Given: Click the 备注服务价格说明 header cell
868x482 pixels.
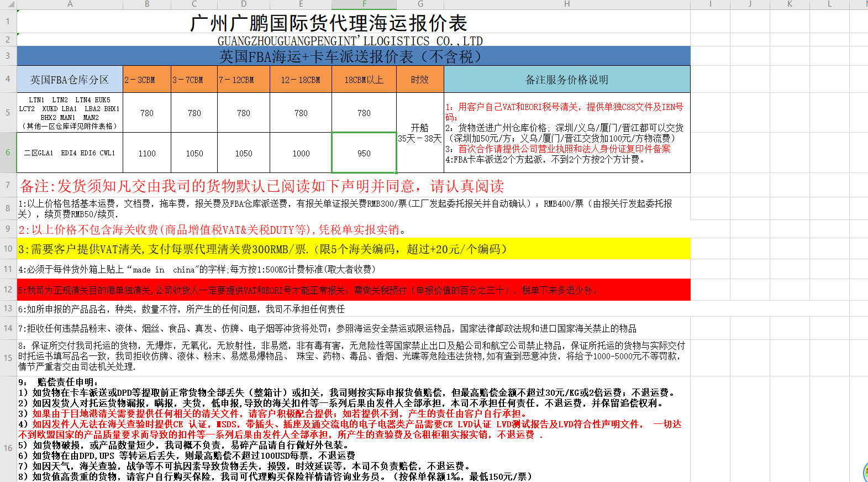Looking at the screenshot, I should tap(567, 80).
